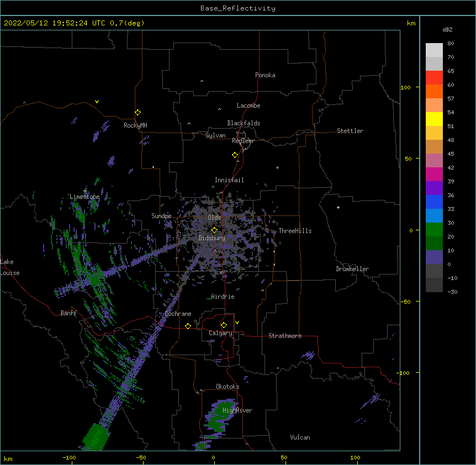The height and width of the screenshot is (465, 476).
Task: Click the yellow 54 dBZ color swatch
Action: pyautogui.click(x=434, y=119)
